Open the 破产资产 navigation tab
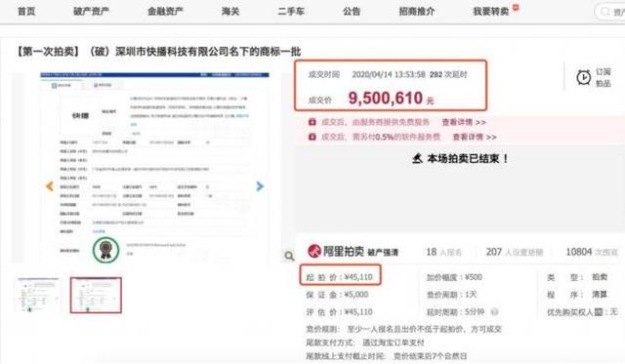 click(91, 11)
